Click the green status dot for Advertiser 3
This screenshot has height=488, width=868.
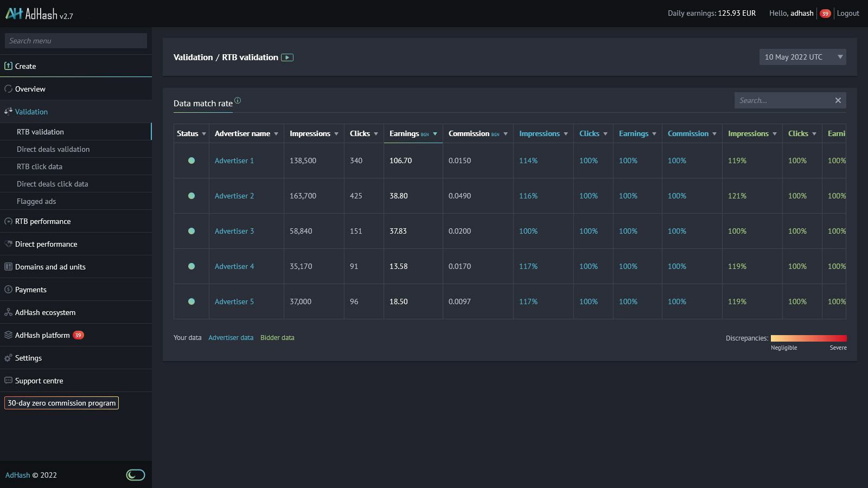click(191, 231)
